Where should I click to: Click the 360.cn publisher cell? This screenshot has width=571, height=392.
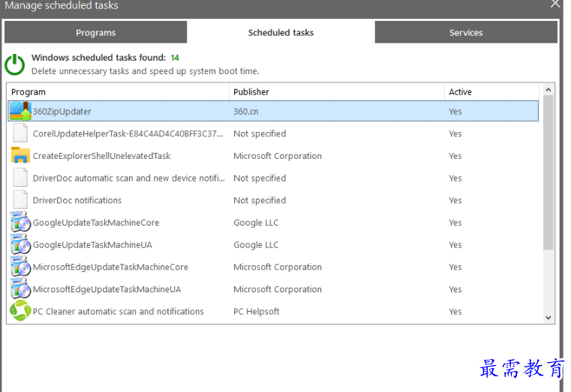point(246,111)
